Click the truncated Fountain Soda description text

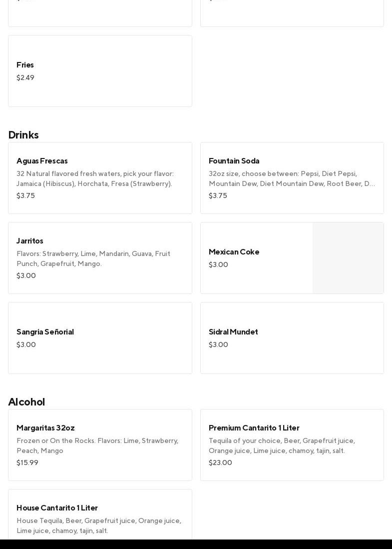(x=292, y=178)
